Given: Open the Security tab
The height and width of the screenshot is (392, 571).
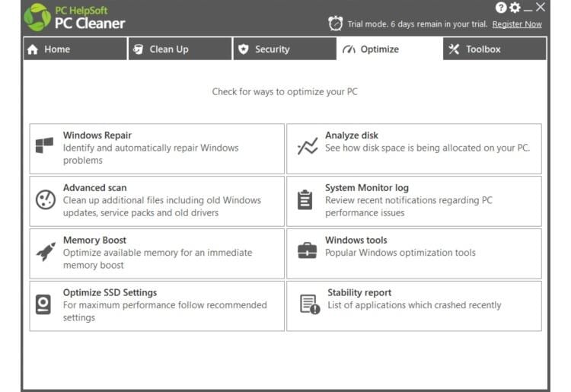Looking at the screenshot, I should (284, 49).
